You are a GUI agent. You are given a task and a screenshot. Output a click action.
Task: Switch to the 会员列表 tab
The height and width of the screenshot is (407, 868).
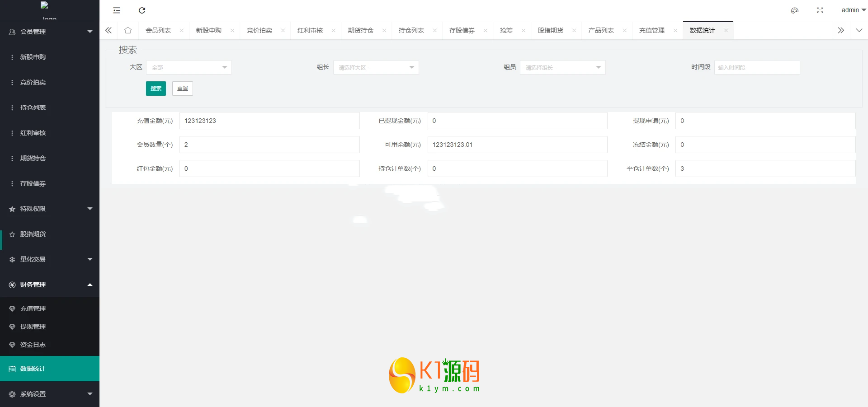158,30
